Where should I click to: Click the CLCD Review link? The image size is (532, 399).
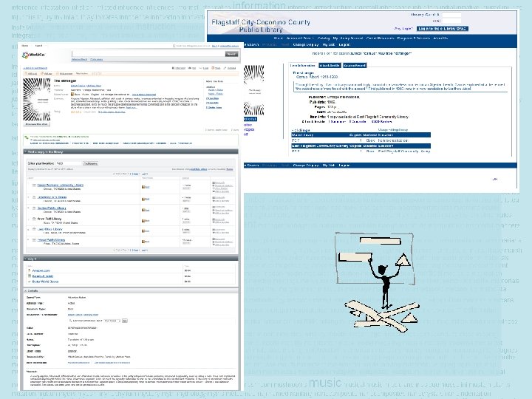point(381,121)
